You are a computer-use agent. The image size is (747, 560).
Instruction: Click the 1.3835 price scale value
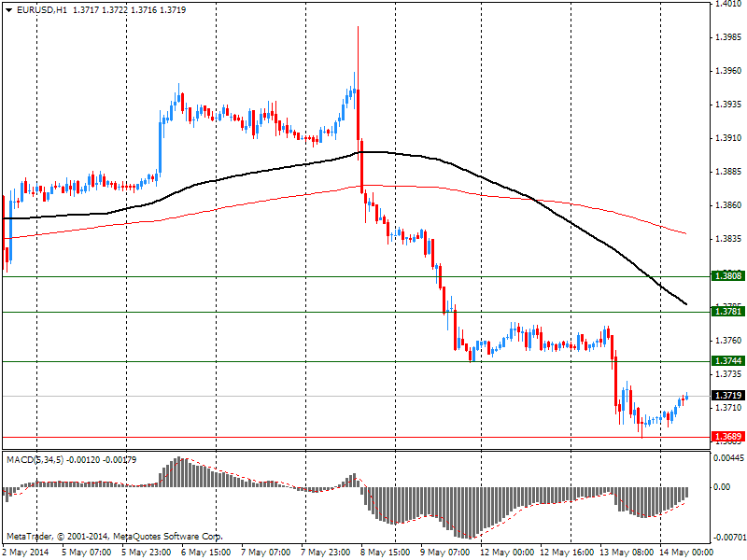tap(729, 240)
